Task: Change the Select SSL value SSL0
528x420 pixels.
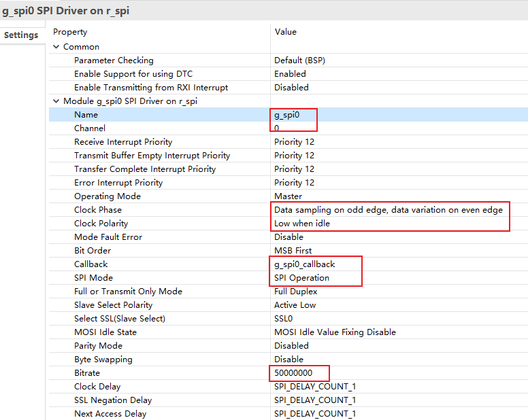Action: [283, 319]
